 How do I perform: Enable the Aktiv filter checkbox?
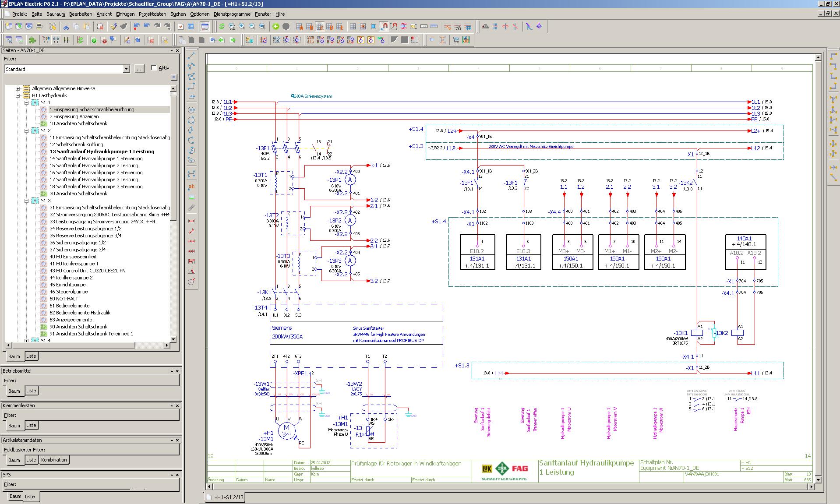click(154, 67)
